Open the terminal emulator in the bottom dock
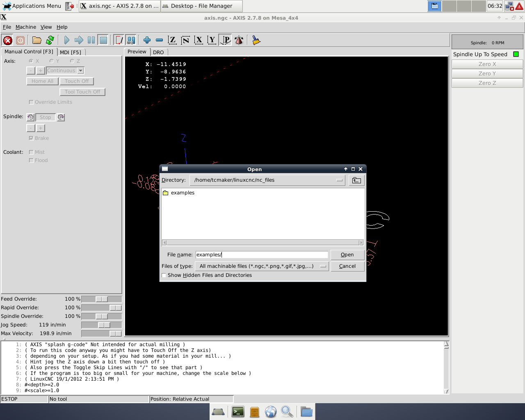Screen dimensions: 525x420 (x=238, y=411)
